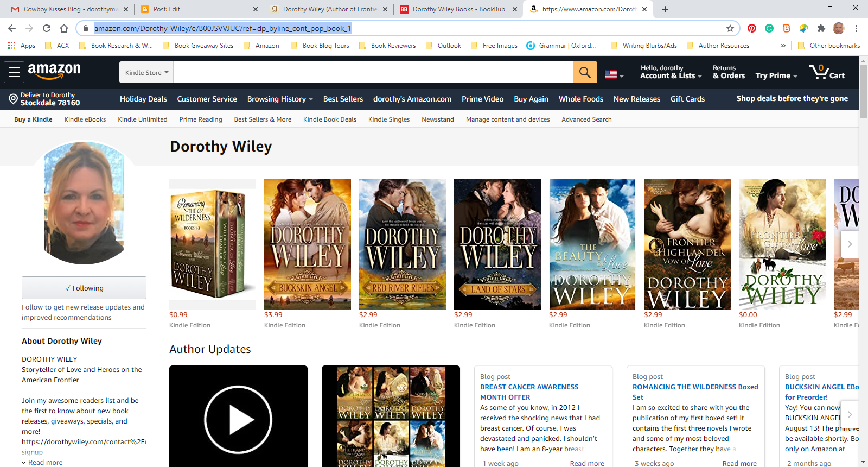868x467 pixels.
Task: Expand Account & Lists menu
Action: click(x=671, y=72)
